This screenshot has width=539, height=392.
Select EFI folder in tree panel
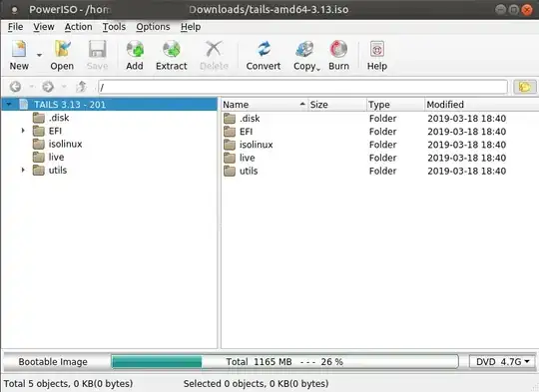[55, 131]
